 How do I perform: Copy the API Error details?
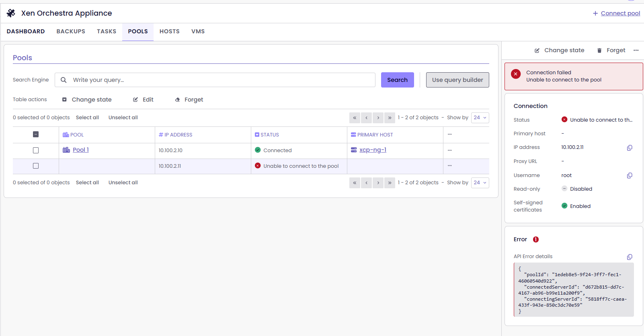tap(630, 257)
